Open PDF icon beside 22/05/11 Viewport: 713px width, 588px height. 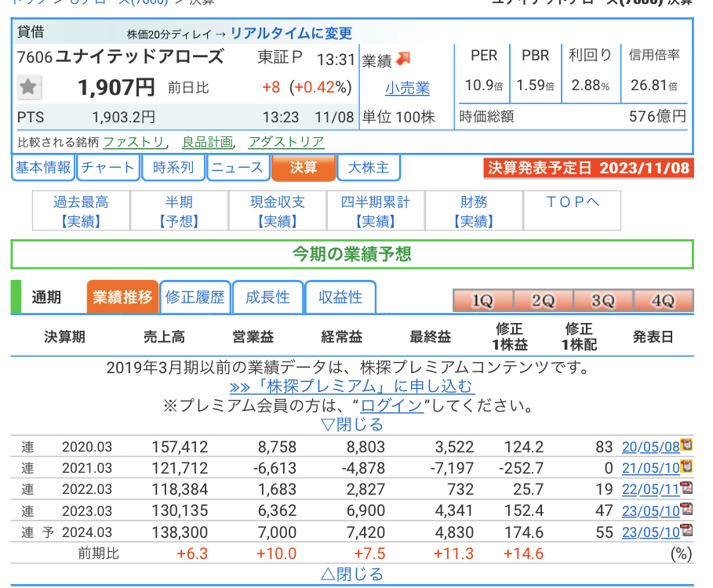686,487
